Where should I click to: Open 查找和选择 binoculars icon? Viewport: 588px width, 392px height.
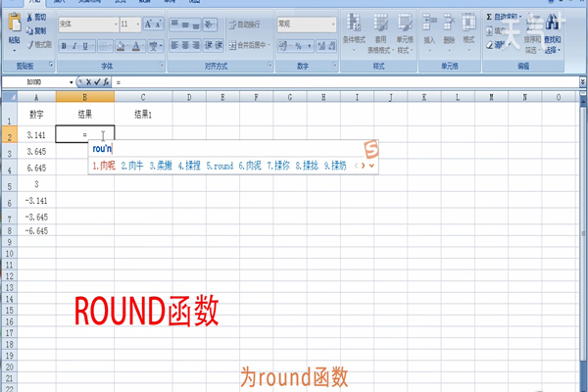click(552, 23)
